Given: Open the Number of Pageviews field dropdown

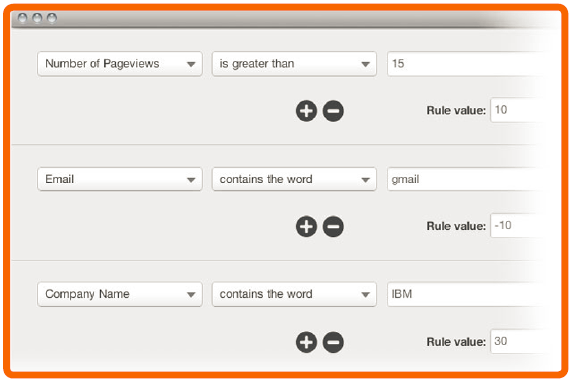Looking at the screenshot, I should pos(120,64).
